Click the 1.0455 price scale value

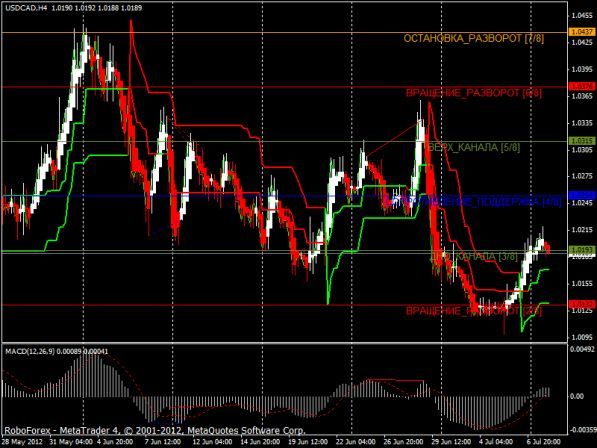point(581,16)
